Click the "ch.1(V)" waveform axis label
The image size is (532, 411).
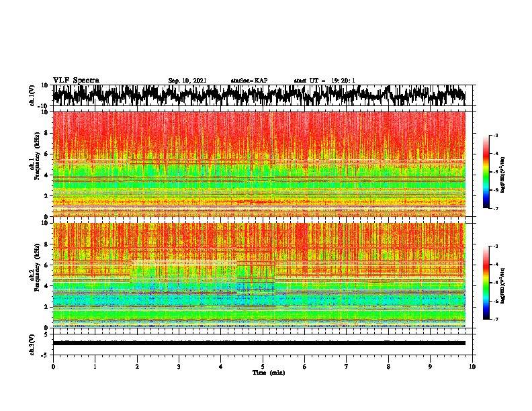(x=33, y=95)
